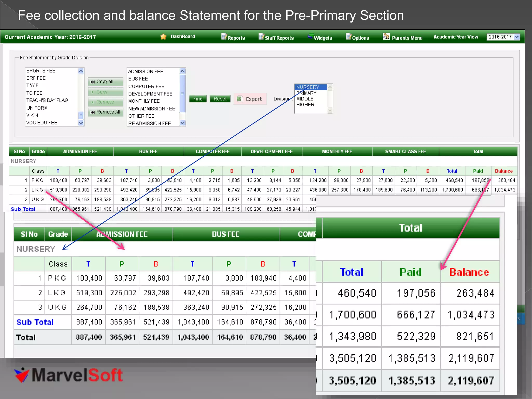Click the Copy button

105,92
